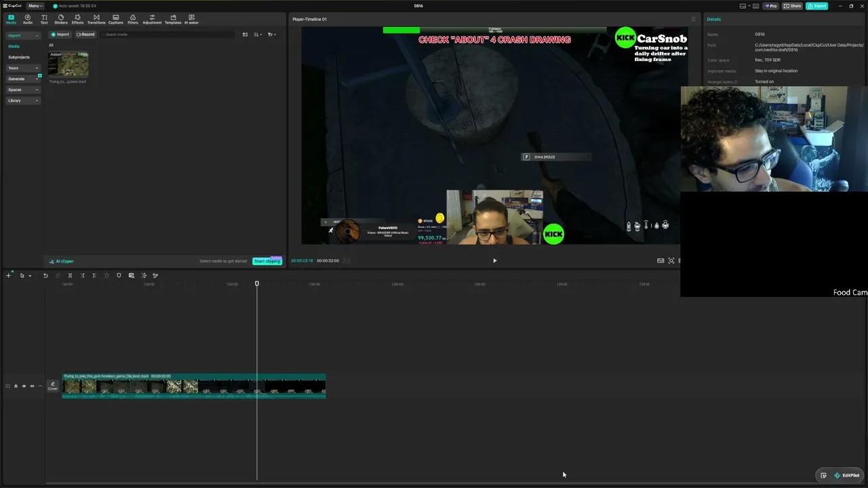Open the keyboard shortcuts icon
Viewport: 868px width, 488px height.
coord(756,6)
